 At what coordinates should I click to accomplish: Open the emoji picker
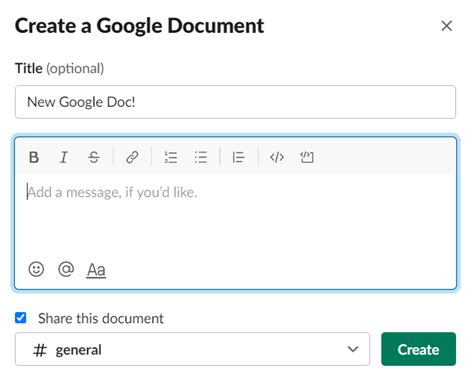pyautogui.click(x=36, y=269)
